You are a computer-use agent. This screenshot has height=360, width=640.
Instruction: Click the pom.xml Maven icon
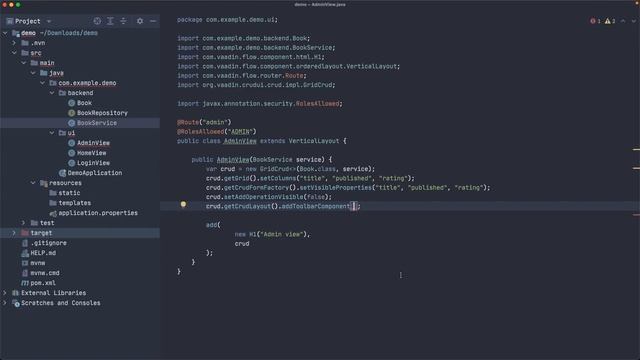[x=25, y=283]
